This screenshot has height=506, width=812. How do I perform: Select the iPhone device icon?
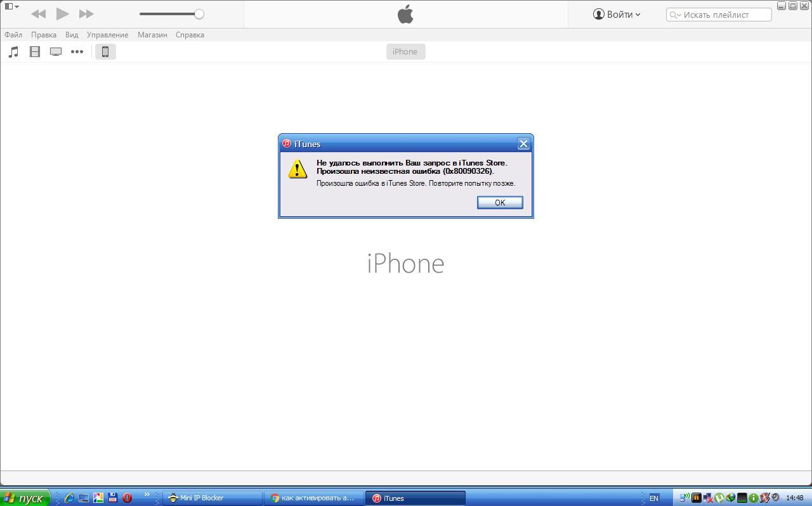click(x=105, y=52)
